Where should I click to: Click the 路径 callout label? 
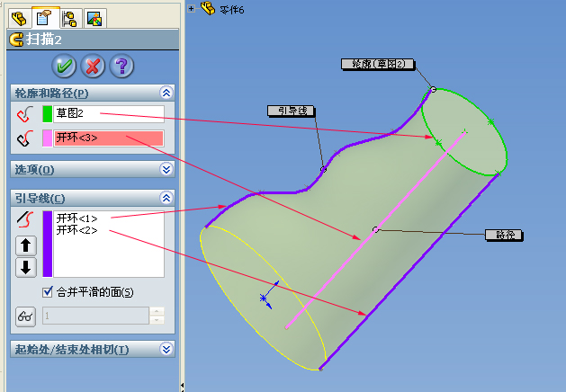point(504,236)
